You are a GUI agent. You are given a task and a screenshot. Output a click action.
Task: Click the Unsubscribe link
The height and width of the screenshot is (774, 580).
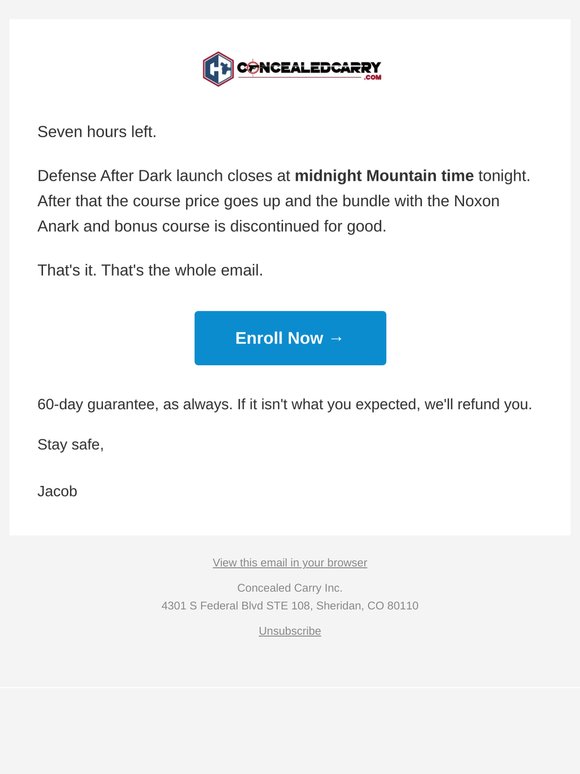290,631
